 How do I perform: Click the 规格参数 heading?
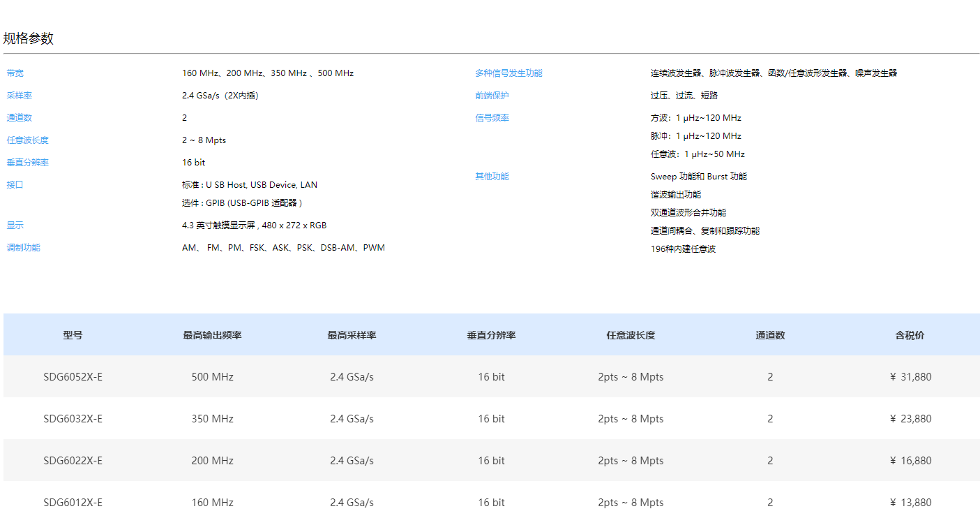(x=29, y=38)
